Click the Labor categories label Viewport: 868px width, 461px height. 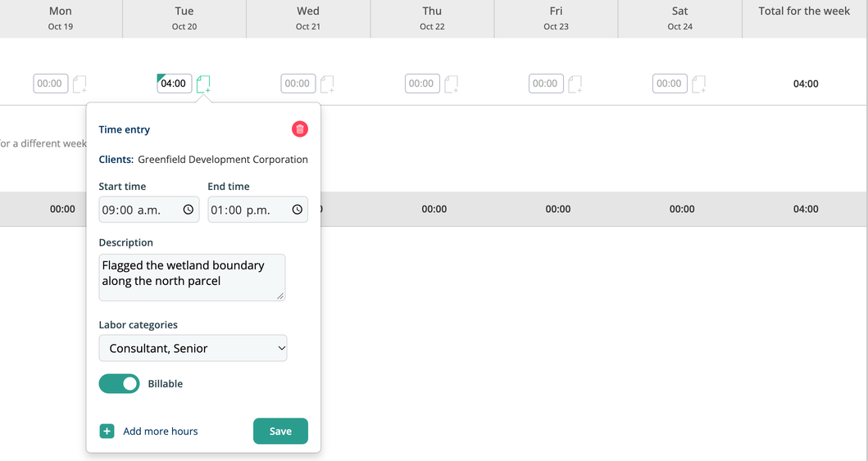click(x=138, y=325)
